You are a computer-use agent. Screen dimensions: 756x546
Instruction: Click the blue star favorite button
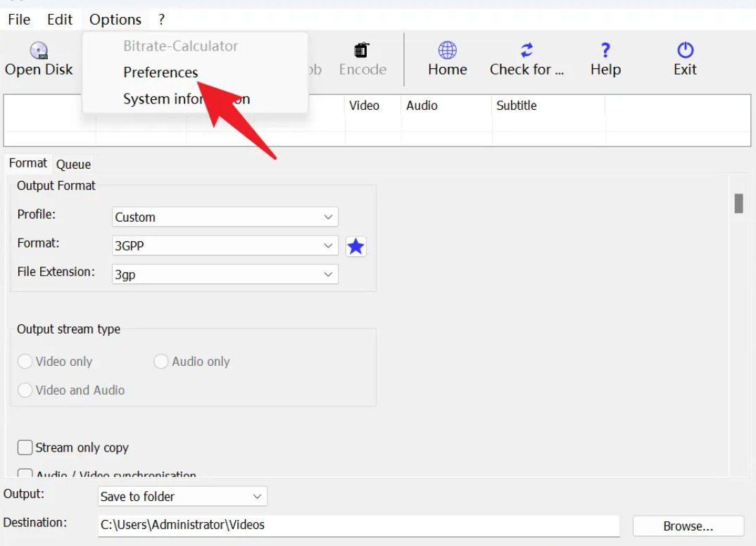click(355, 246)
